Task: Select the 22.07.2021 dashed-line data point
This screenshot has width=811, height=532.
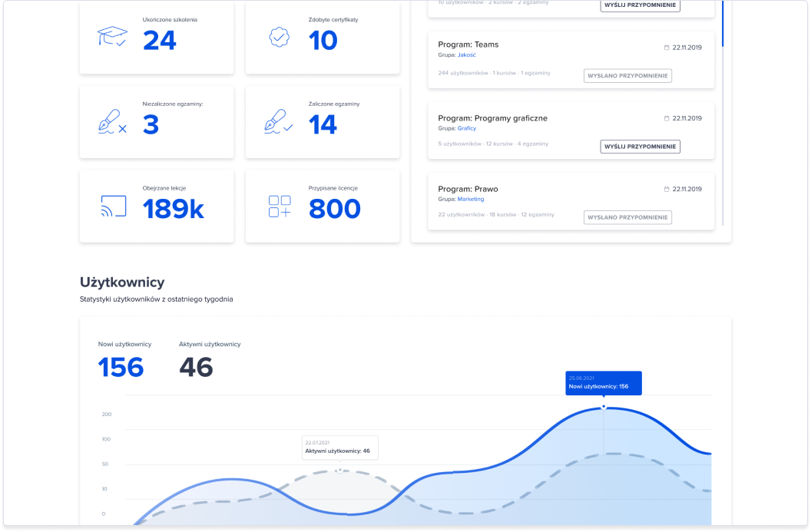Action: pyautogui.click(x=339, y=469)
